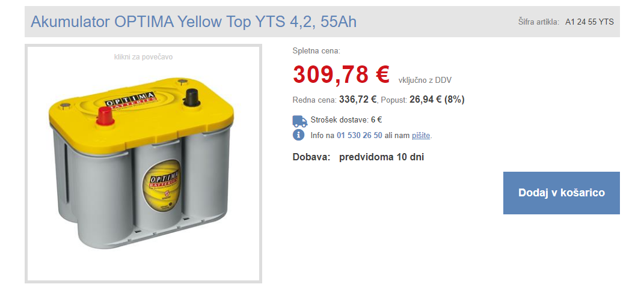
Task: Click the blue info circle icon
Action: [x=299, y=134]
